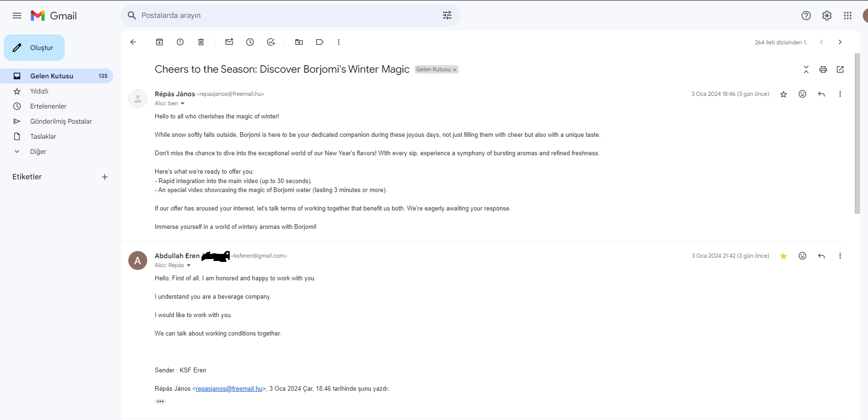Show trimmed quoted content ellipsis
The image size is (868, 420).
click(160, 401)
